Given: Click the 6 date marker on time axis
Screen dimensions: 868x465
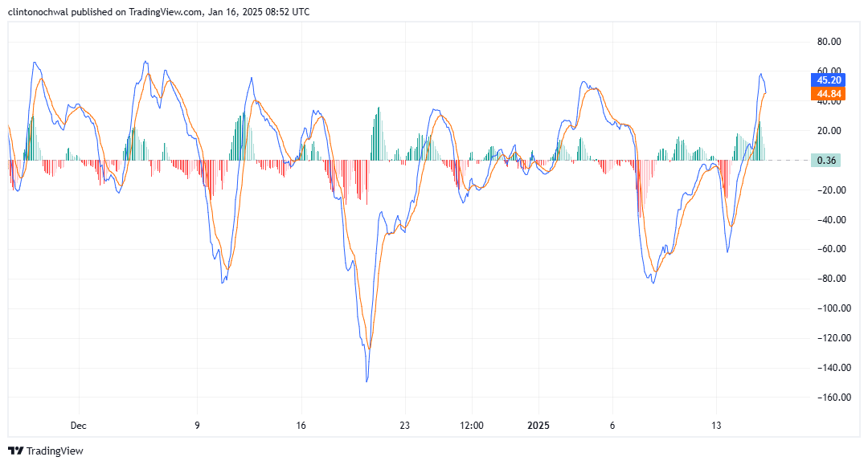Looking at the screenshot, I should tap(612, 426).
